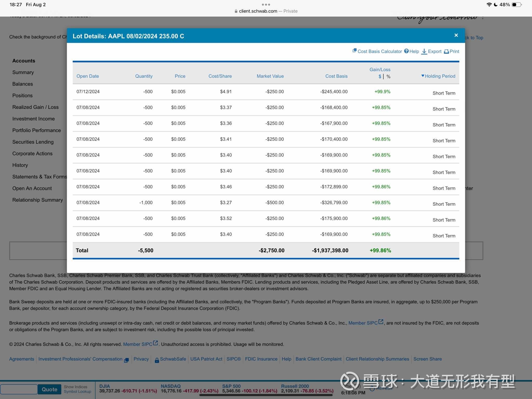Click the total cost basis -$1,937,398.00
The width and height of the screenshot is (532, 399).
pyautogui.click(x=330, y=250)
